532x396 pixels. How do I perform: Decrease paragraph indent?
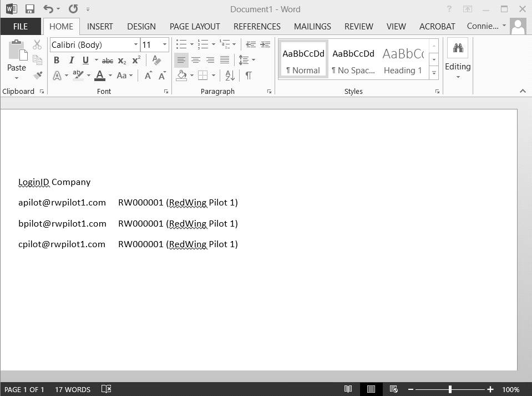coord(251,44)
